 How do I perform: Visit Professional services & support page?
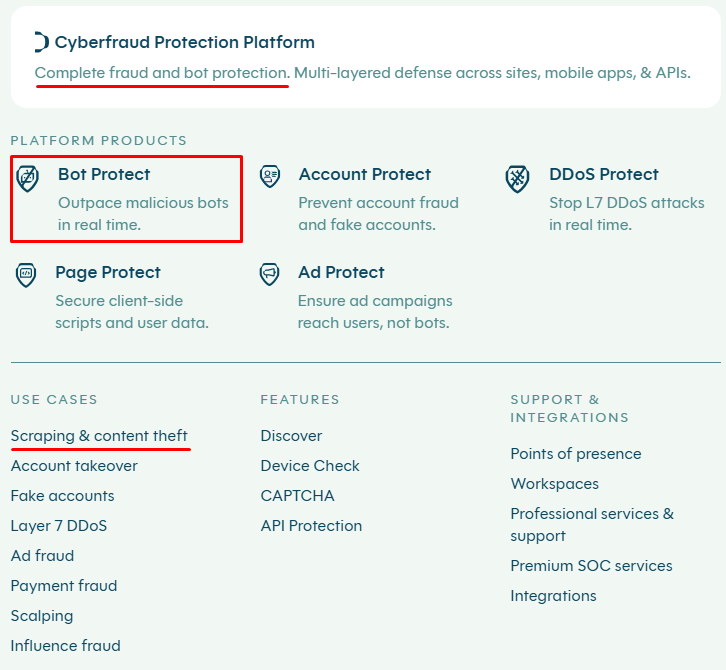point(592,525)
